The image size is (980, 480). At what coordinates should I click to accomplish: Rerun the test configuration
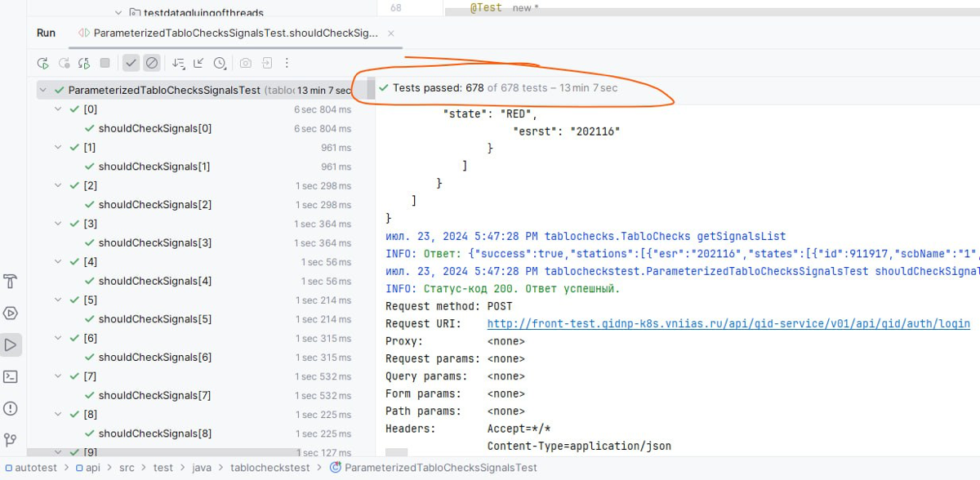[x=43, y=63]
